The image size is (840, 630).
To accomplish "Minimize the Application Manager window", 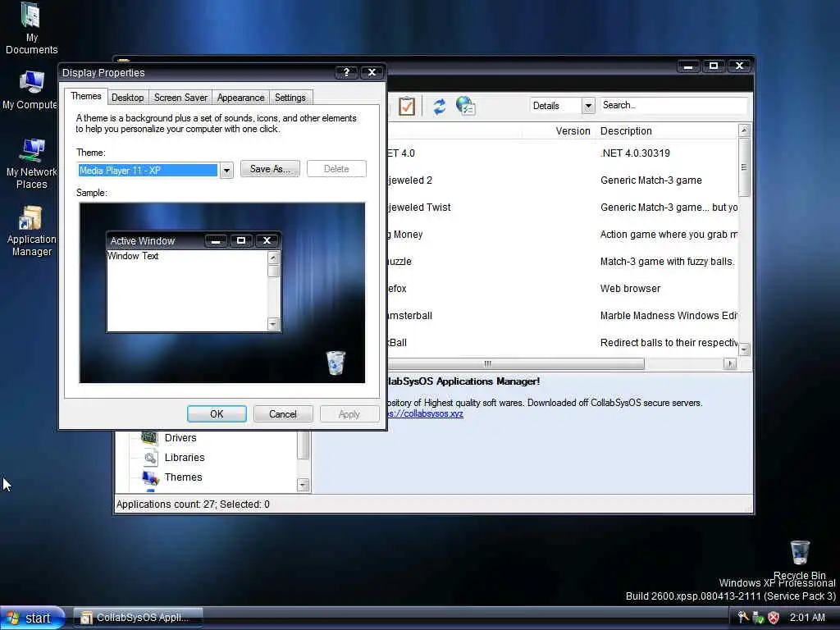I will tap(688, 66).
